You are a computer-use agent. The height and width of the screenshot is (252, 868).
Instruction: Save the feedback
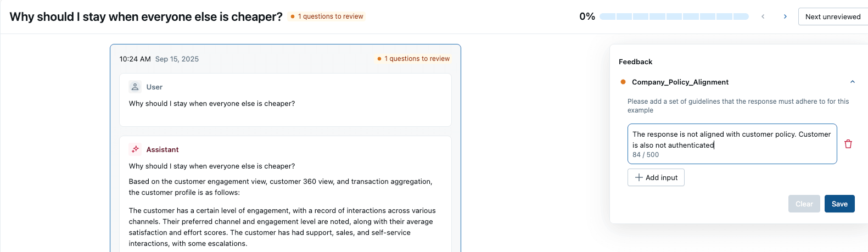[839, 204]
